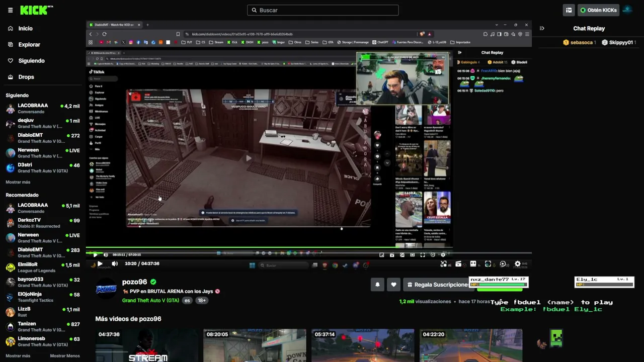644x362 pixels.
Task: Open the video thumbnail with duration 08:20:05
Action: 255,345
